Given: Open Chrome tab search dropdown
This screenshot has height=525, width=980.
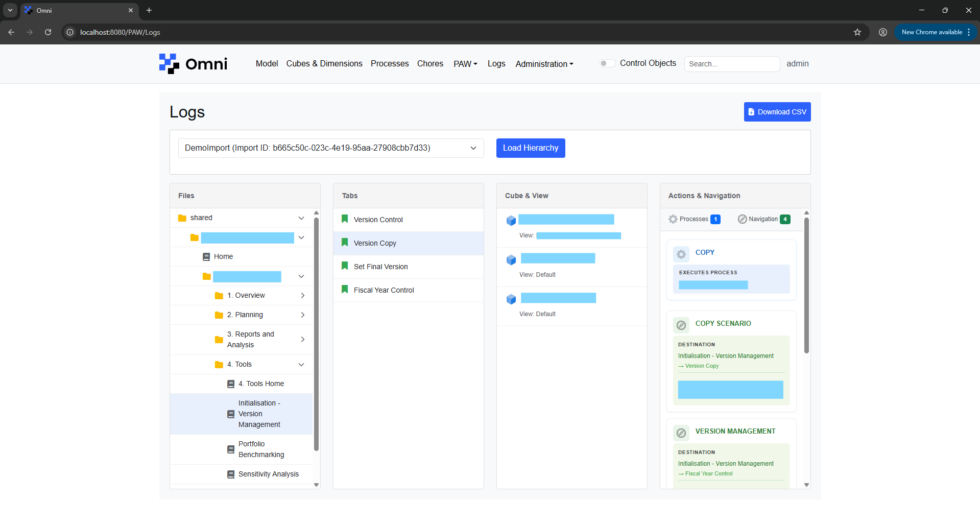Looking at the screenshot, I should [10, 10].
